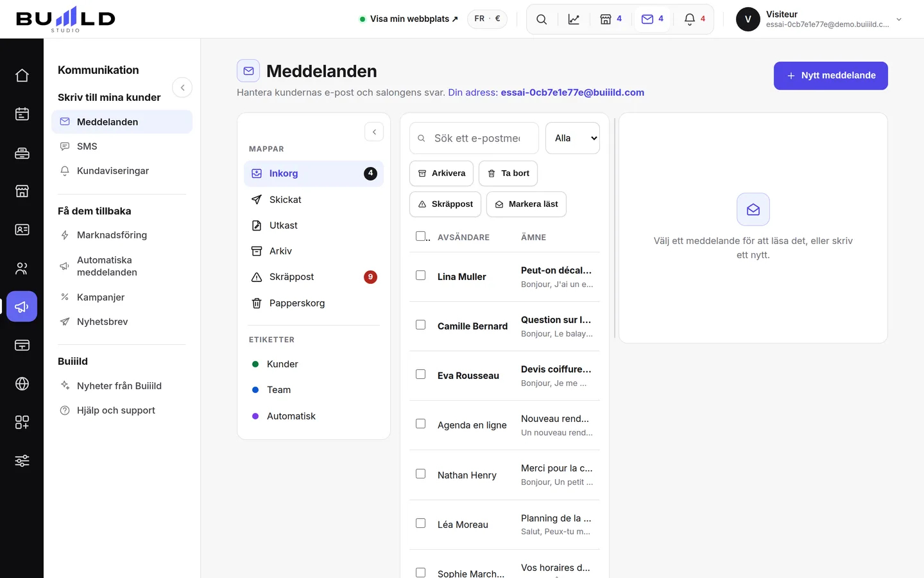
Task: Select the green Kunder label
Action: point(314,364)
